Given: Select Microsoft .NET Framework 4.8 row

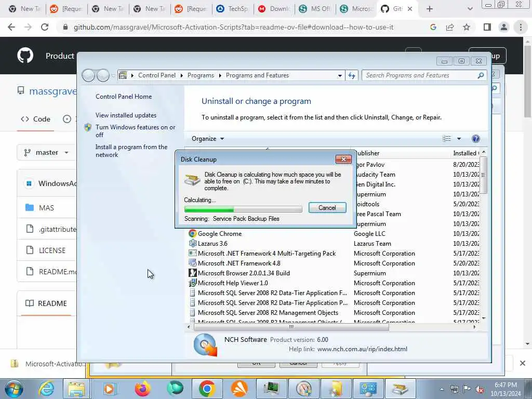Looking at the screenshot, I should [x=239, y=263].
